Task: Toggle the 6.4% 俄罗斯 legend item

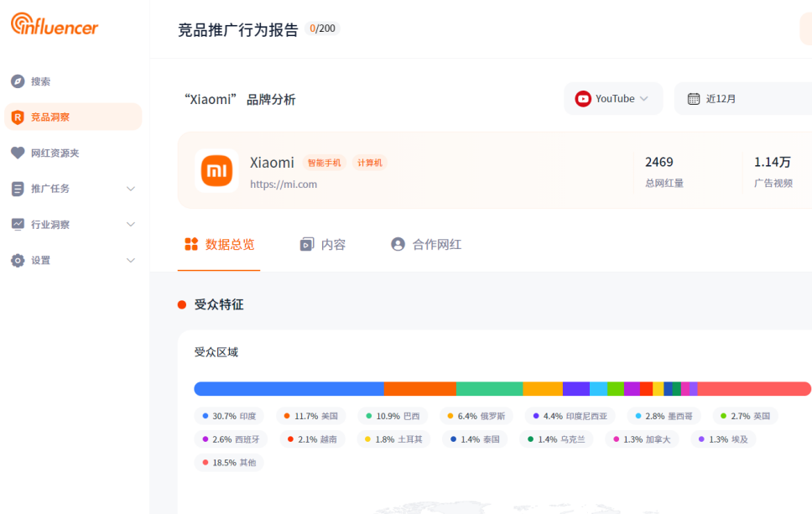Action: (476, 416)
